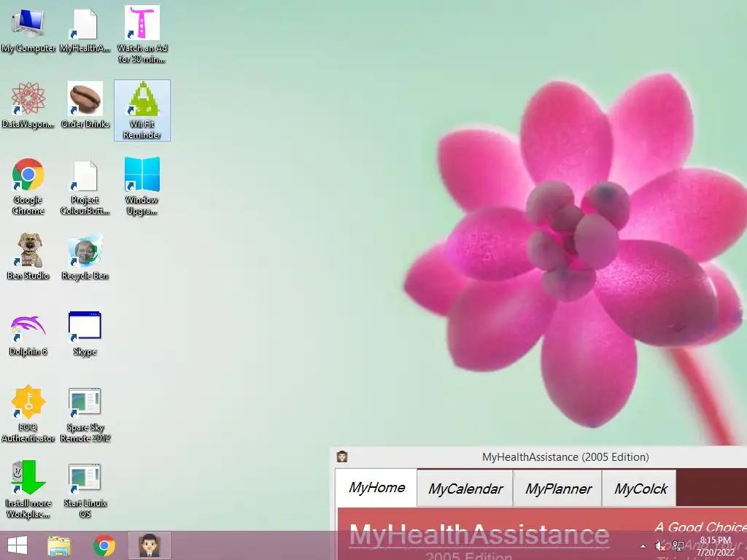Launch Ben Studio desktop icon
747x560 pixels.
(x=28, y=257)
